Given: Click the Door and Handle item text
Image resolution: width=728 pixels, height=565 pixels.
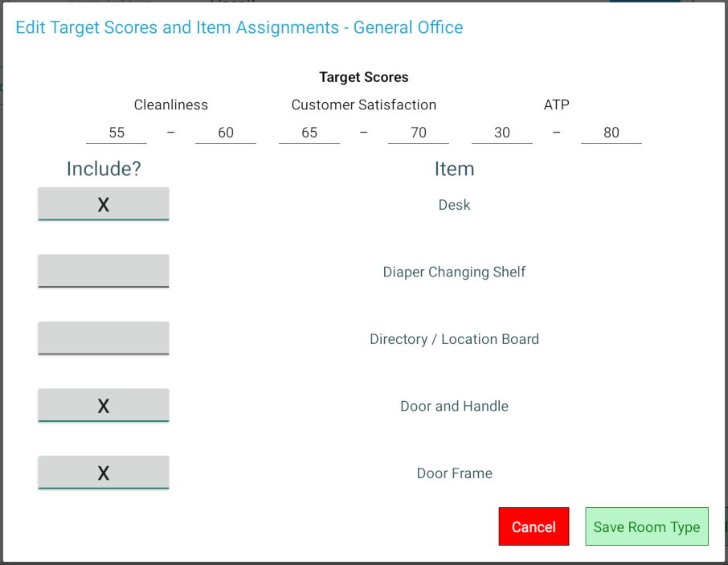Looking at the screenshot, I should click(454, 407).
